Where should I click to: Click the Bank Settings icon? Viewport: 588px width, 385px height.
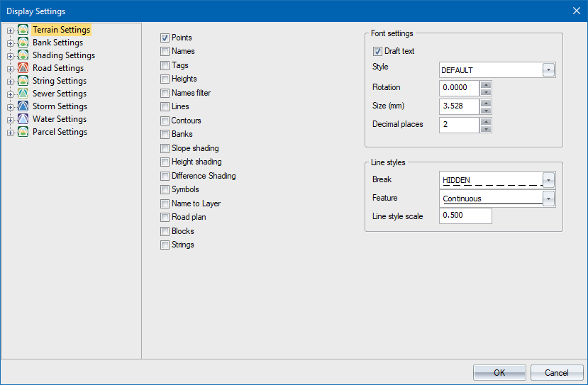tap(23, 43)
